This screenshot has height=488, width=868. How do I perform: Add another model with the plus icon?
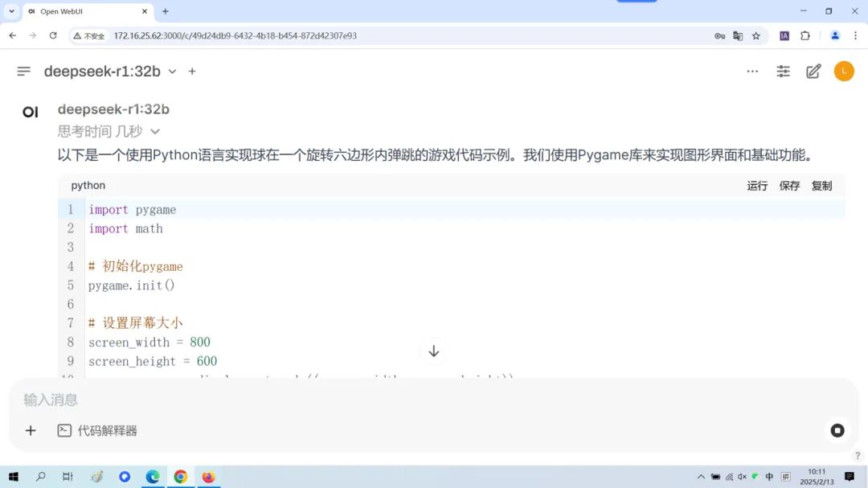192,72
